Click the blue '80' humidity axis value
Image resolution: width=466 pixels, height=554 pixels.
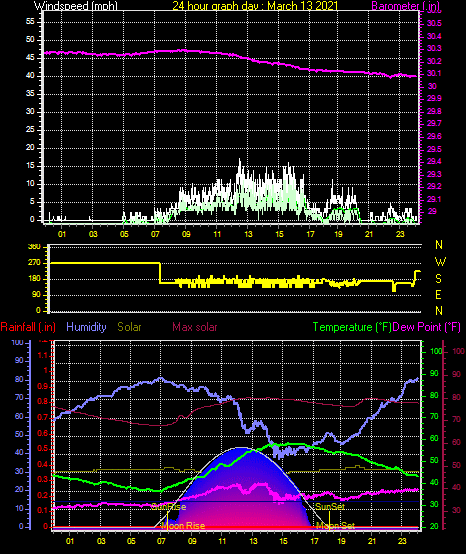(19, 380)
